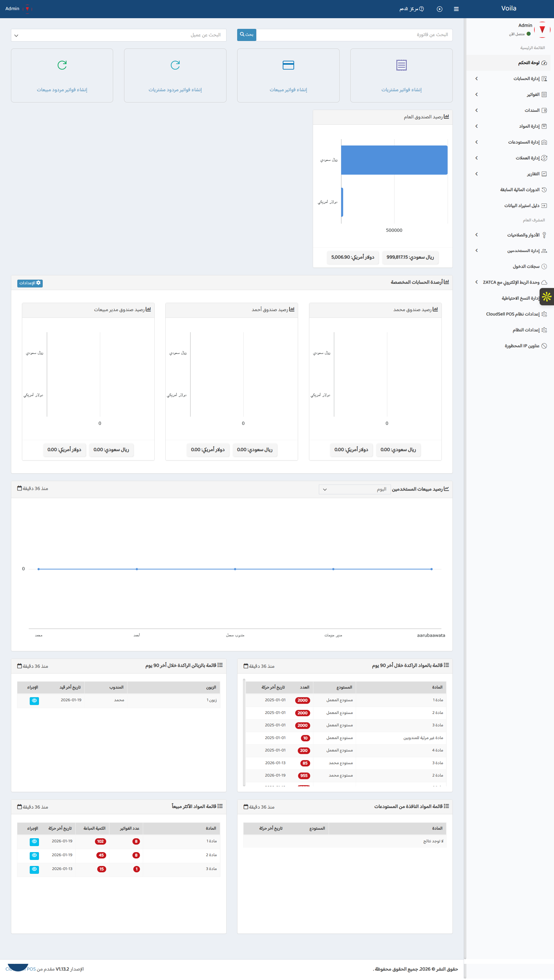Click the blocked icon for عناوين IP المحظورة
This screenshot has width=554, height=980.
click(x=544, y=346)
